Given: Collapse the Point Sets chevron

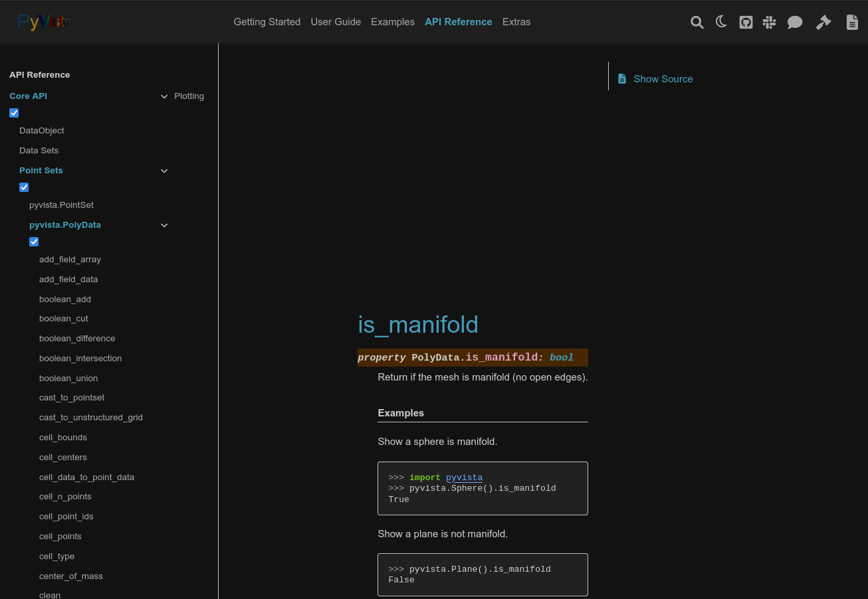Looking at the screenshot, I should click(x=164, y=171).
